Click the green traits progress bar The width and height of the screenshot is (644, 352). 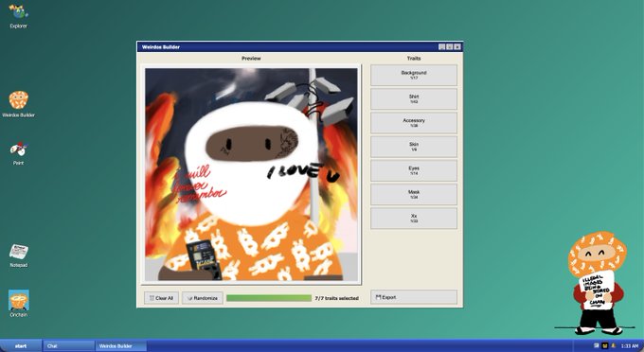(x=269, y=298)
